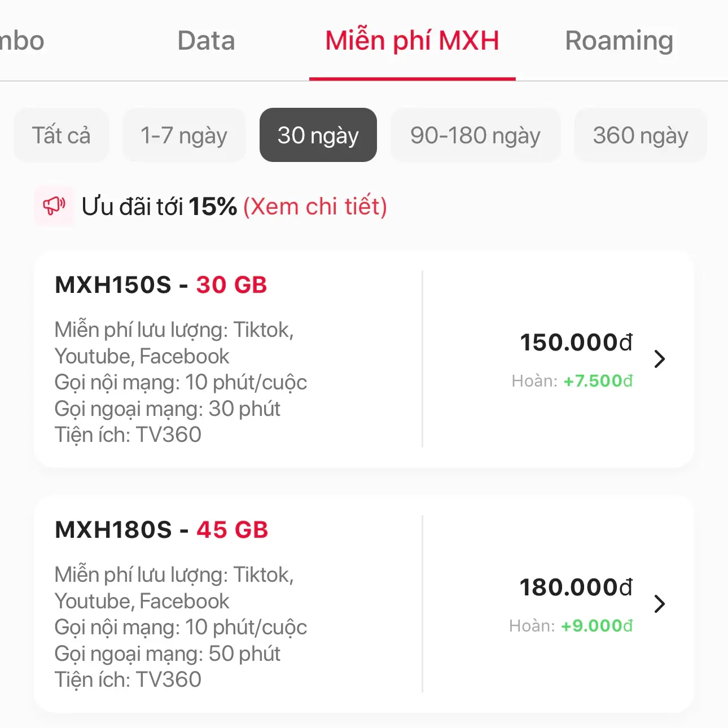Open the Miễn phí MXH tab
This screenshot has width=728, height=728.
point(411,41)
